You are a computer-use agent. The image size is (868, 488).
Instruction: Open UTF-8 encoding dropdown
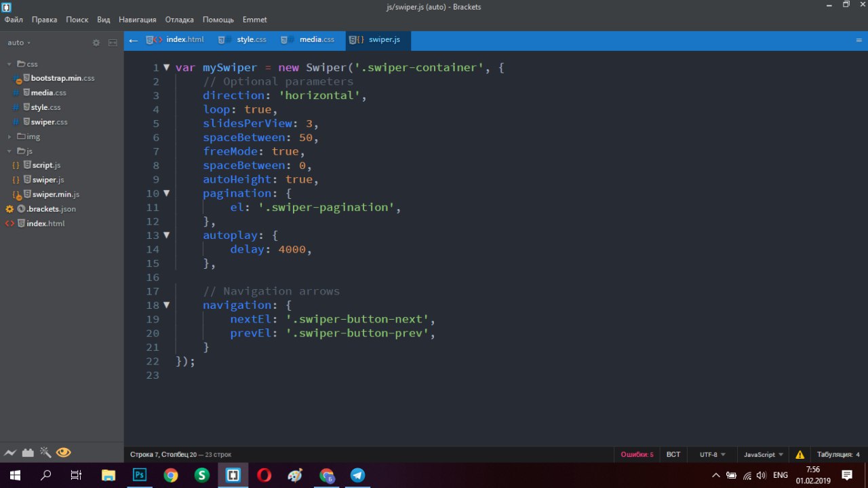[x=712, y=454]
